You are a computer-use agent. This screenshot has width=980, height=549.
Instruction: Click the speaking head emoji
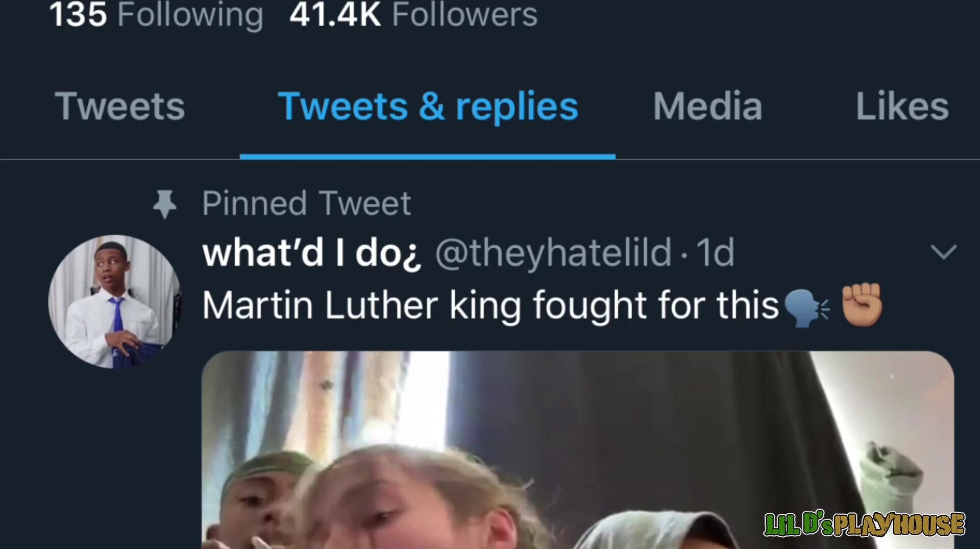[806, 308]
